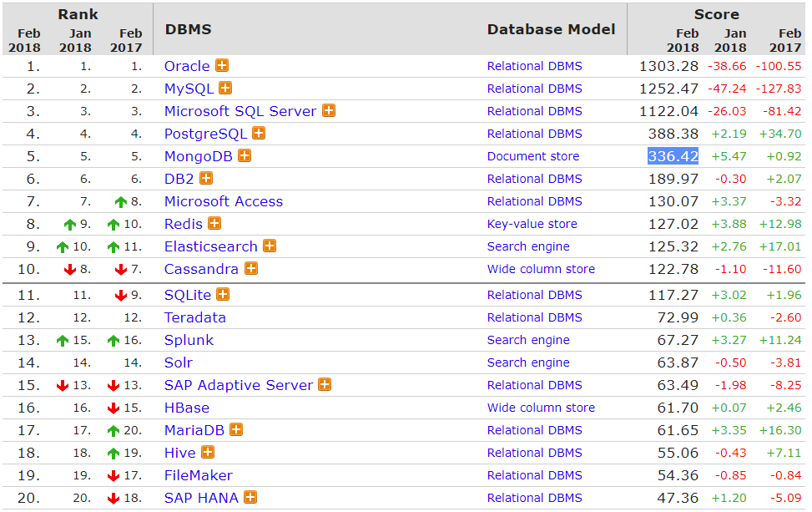The height and width of the screenshot is (512, 812).
Task: Visit the Splunk link
Action: (x=189, y=340)
